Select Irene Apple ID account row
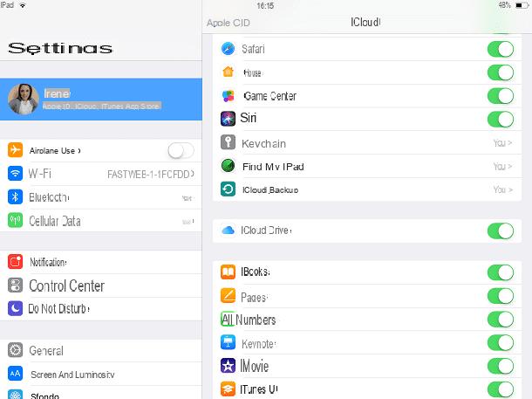 [x=101, y=100]
